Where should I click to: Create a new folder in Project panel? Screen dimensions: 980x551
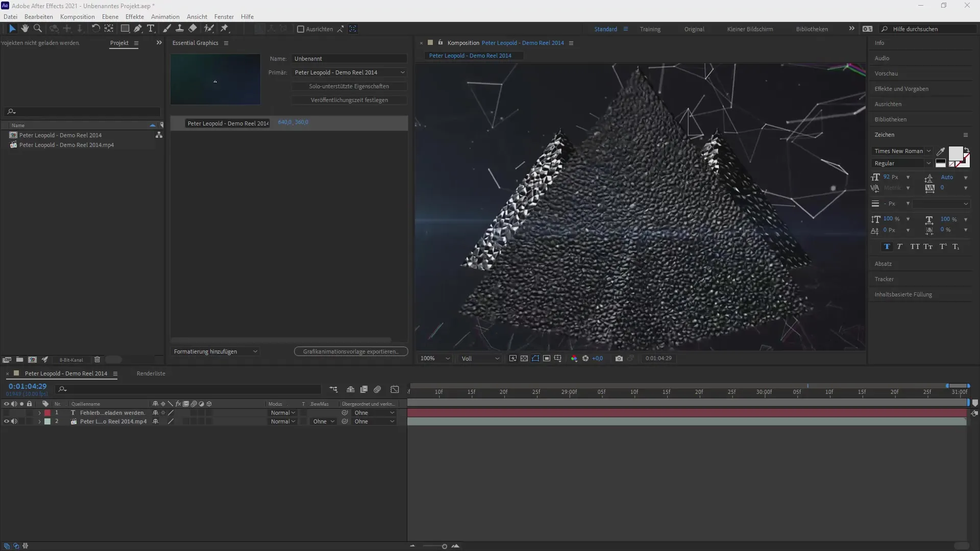19,360
